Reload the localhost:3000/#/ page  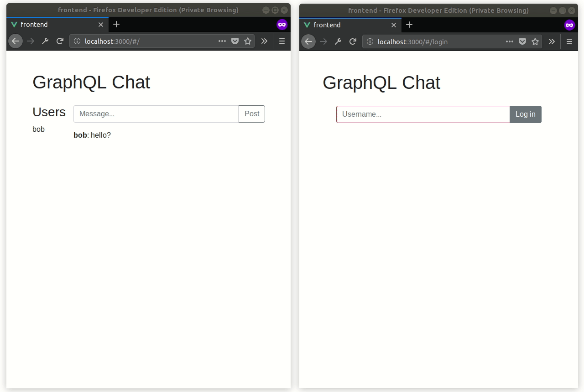pos(60,41)
